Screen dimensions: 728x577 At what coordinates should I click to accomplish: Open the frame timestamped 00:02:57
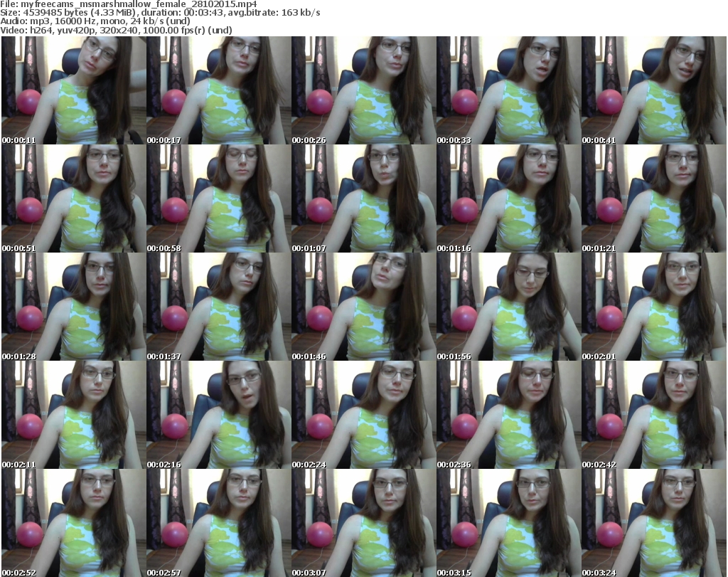pos(219,523)
